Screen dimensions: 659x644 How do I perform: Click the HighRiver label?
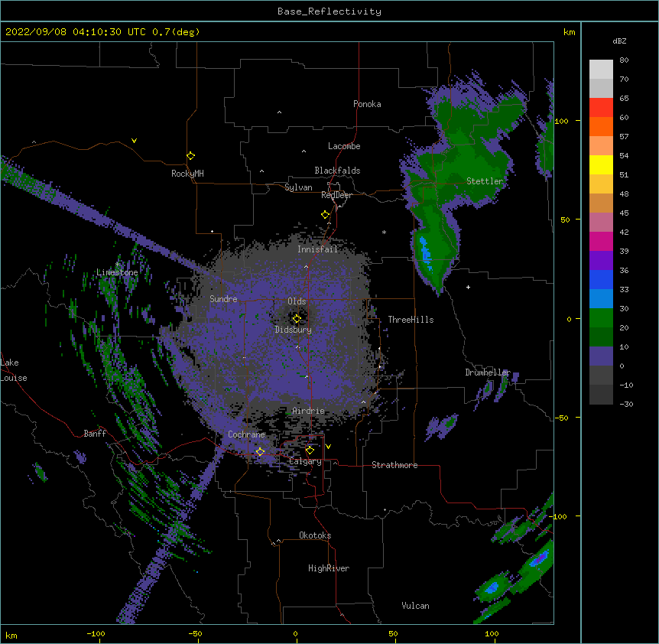coord(329,568)
